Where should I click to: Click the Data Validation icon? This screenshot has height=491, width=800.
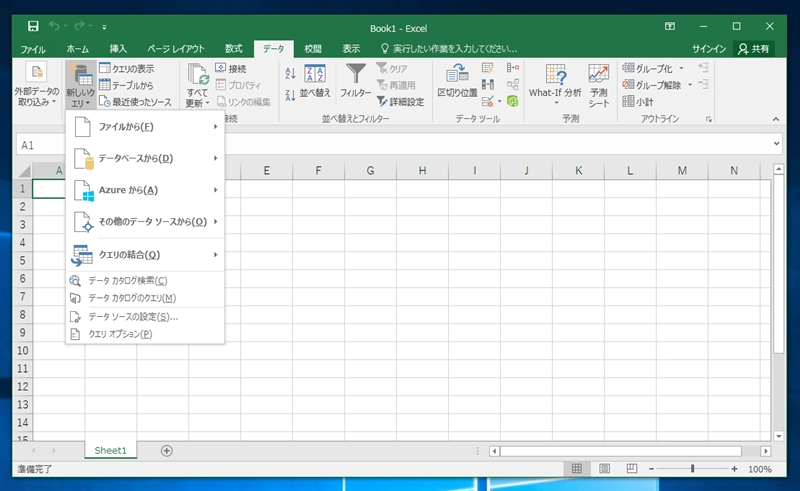(x=488, y=102)
